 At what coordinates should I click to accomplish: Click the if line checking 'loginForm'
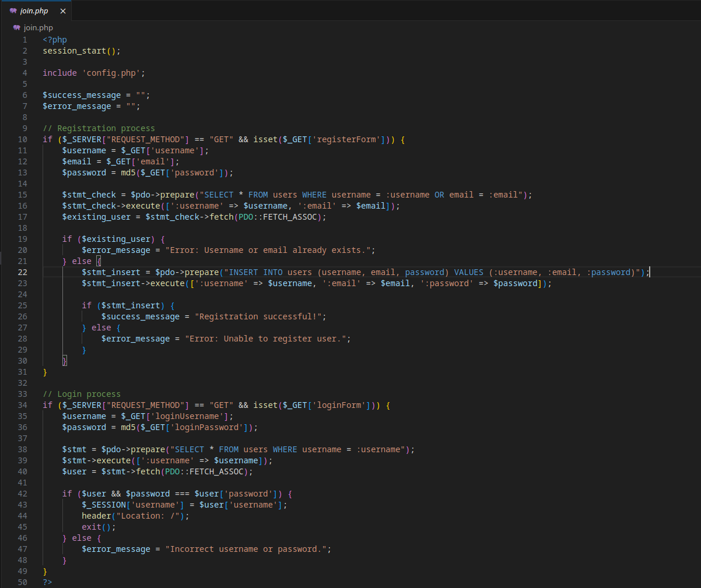point(216,405)
